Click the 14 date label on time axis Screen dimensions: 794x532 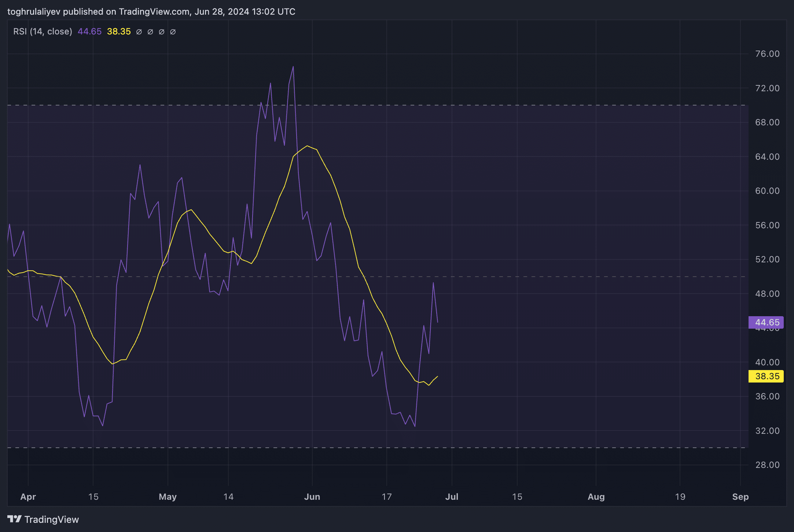tap(228, 497)
